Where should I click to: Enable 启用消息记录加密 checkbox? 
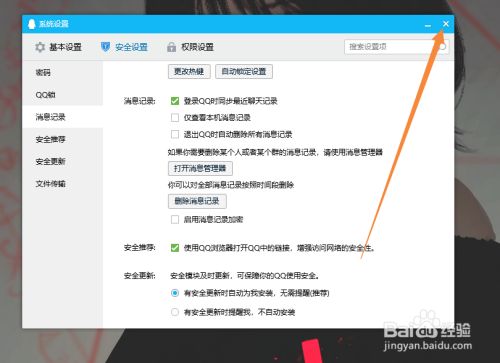click(x=175, y=219)
